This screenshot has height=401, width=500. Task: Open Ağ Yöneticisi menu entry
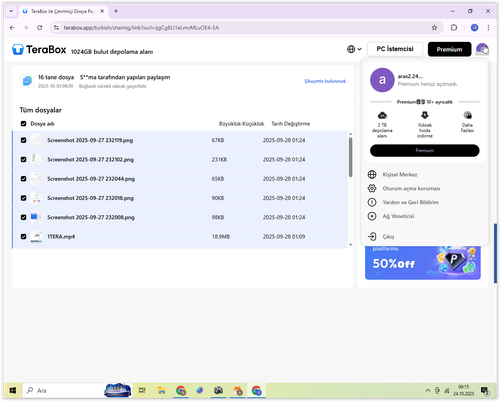coord(398,216)
